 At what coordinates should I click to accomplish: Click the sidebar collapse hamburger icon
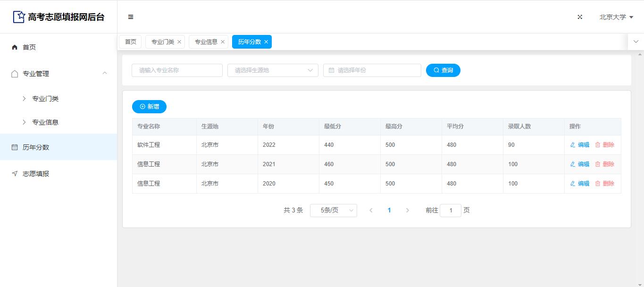pos(131,17)
